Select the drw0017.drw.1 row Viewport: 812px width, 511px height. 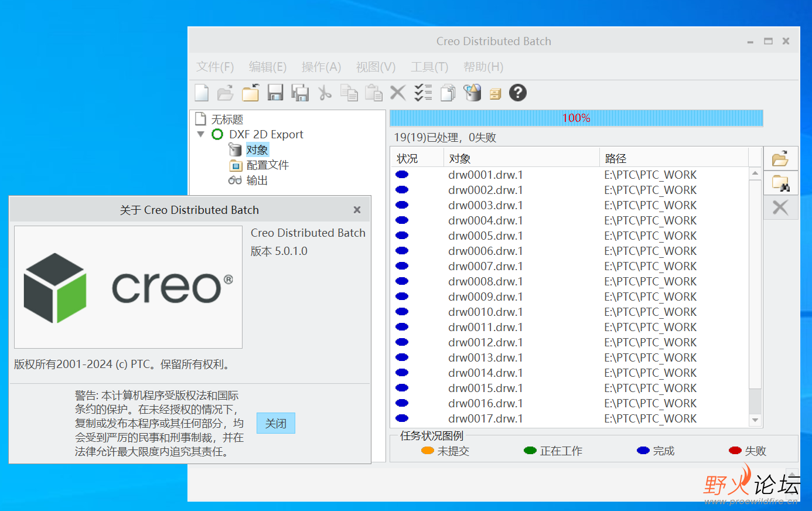(x=569, y=418)
